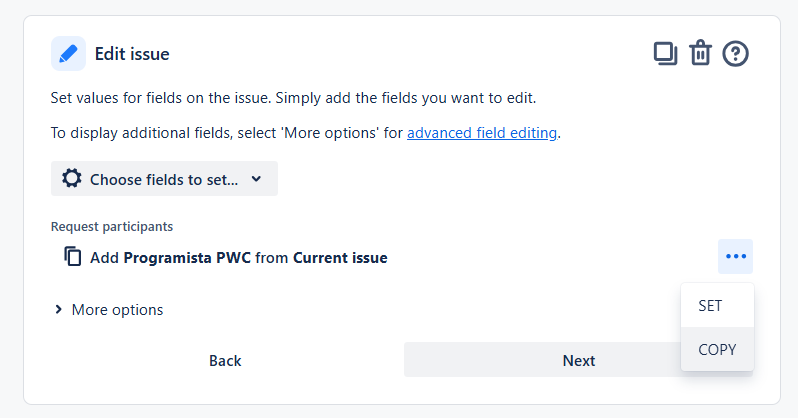Go back with the Back button
The image size is (798, 418).
coord(225,360)
